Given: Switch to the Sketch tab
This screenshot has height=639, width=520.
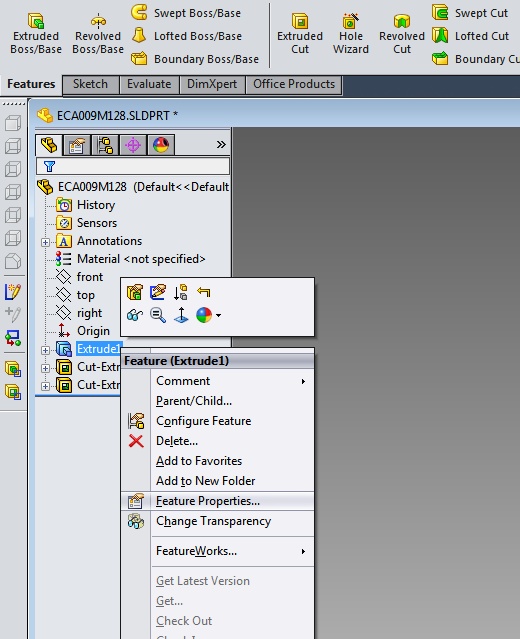Looking at the screenshot, I should point(90,84).
